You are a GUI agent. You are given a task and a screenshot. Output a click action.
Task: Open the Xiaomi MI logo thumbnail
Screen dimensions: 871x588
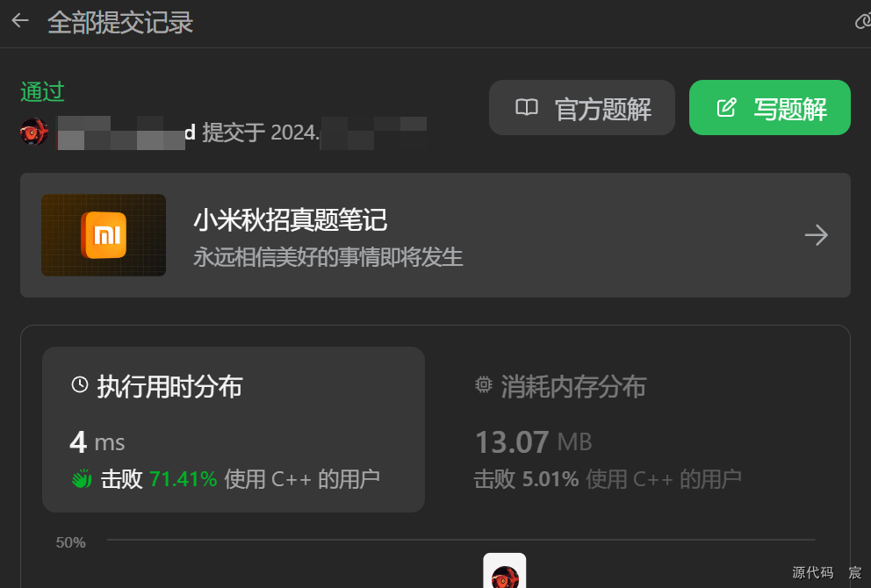coord(104,235)
